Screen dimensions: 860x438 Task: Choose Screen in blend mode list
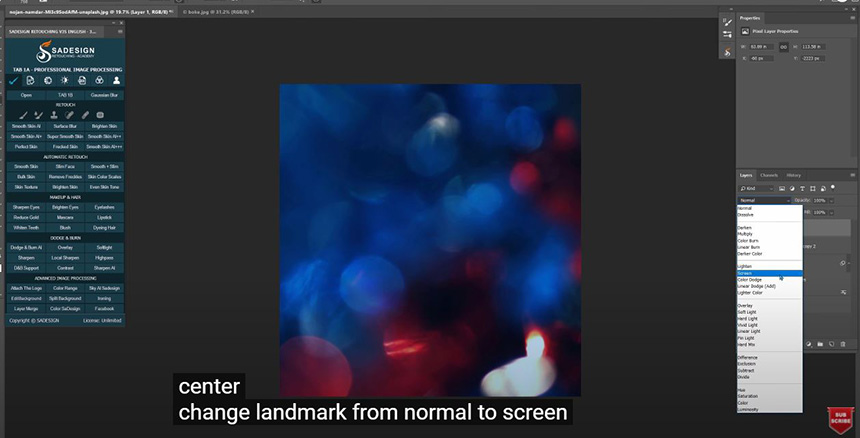point(770,273)
